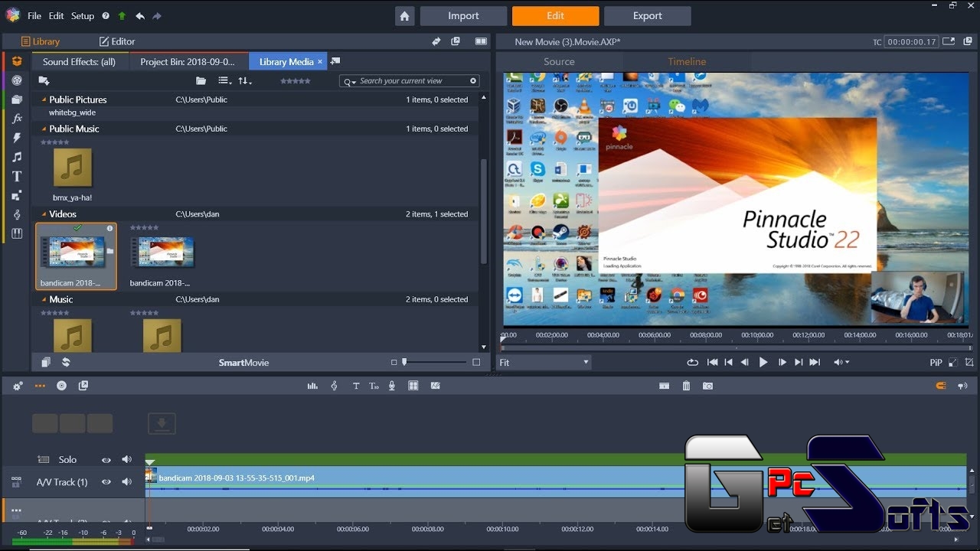The width and height of the screenshot is (980, 551).
Task: Undo the last action
Action: pyautogui.click(x=139, y=15)
